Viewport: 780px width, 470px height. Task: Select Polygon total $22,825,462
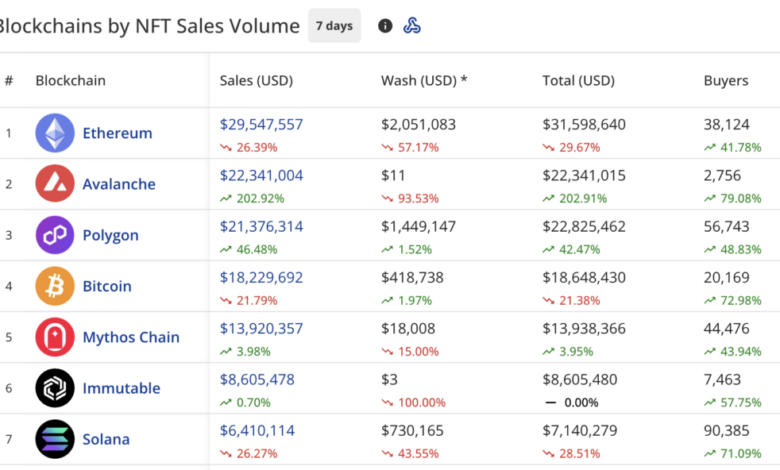pyautogui.click(x=584, y=227)
